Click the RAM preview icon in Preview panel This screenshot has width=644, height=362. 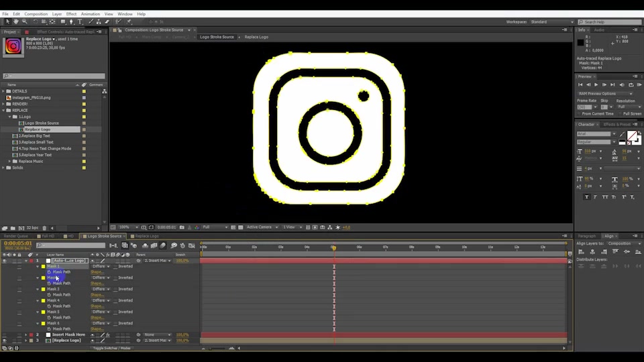[x=639, y=84]
